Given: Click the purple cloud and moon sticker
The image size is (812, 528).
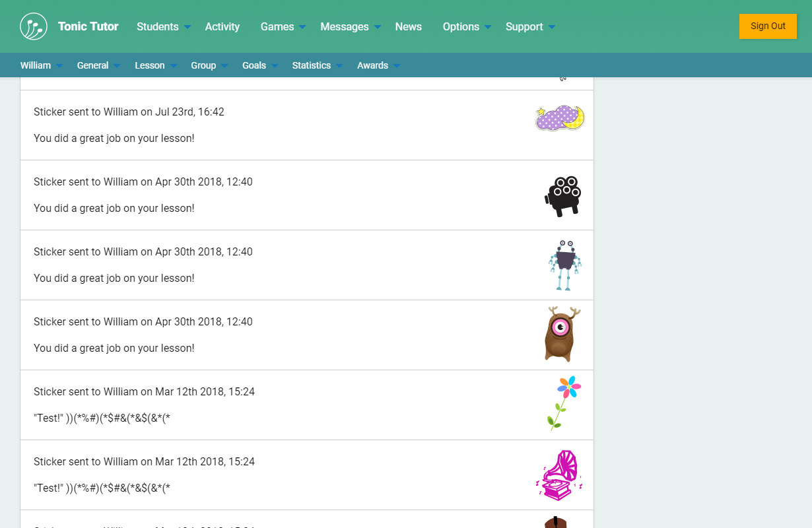Looking at the screenshot, I should coord(560,118).
